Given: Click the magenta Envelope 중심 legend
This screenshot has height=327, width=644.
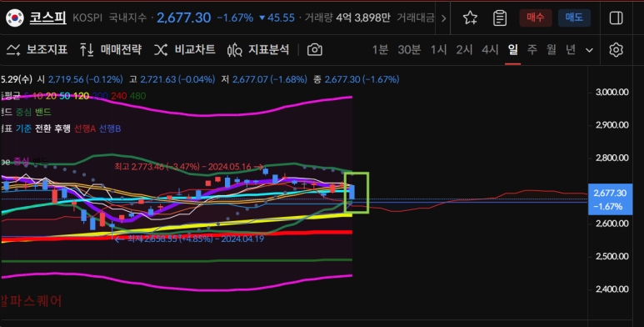Looking at the screenshot, I should coord(22,161).
